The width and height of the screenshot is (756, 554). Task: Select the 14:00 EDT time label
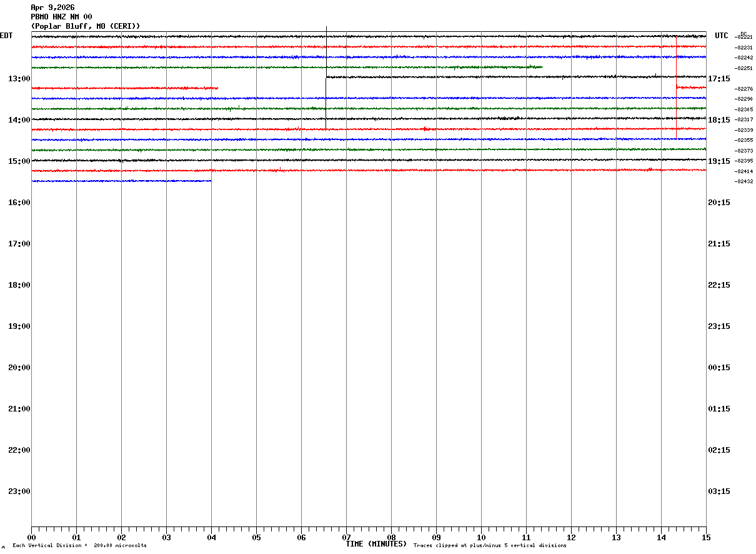tap(19, 120)
